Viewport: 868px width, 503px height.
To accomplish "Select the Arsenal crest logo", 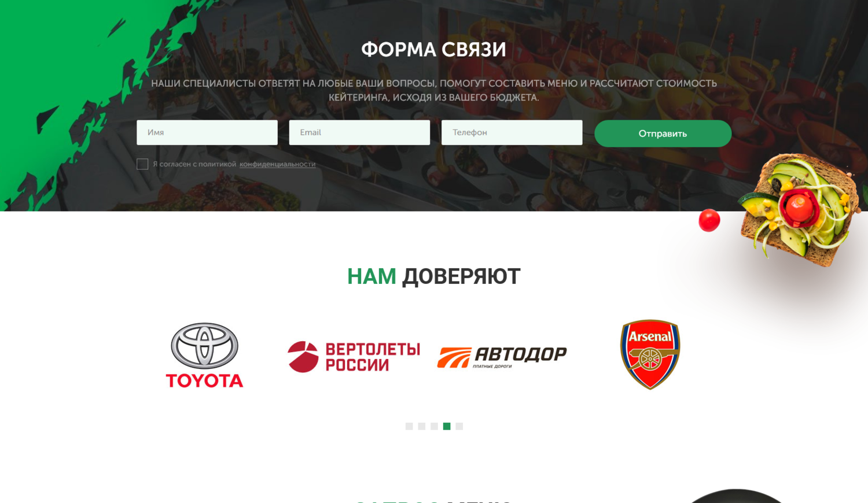I will [x=650, y=354].
